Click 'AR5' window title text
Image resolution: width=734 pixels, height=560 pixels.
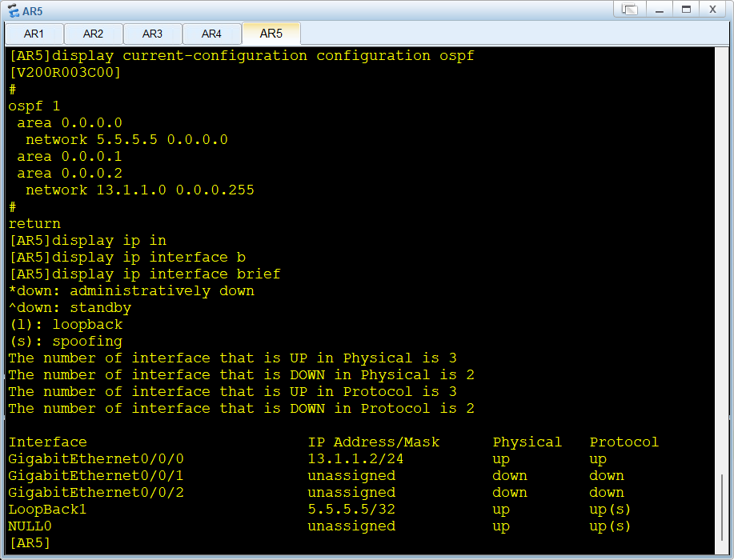pos(32,10)
